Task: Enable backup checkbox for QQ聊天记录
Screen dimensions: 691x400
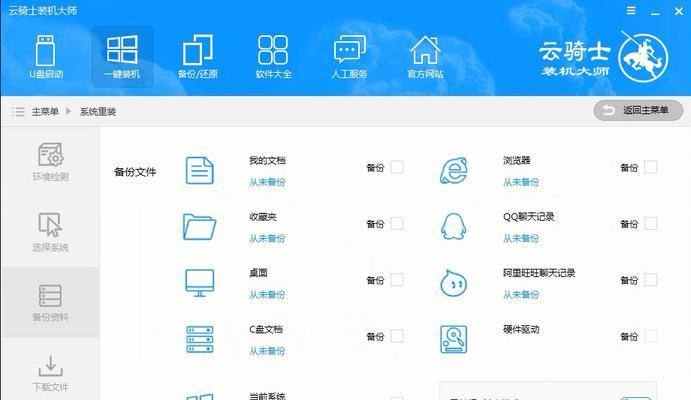Action: 650,223
